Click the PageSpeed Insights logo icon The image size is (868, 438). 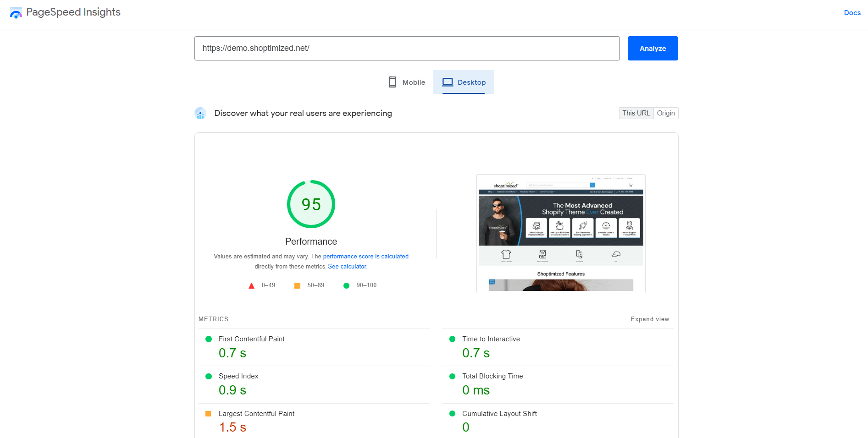pos(16,13)
